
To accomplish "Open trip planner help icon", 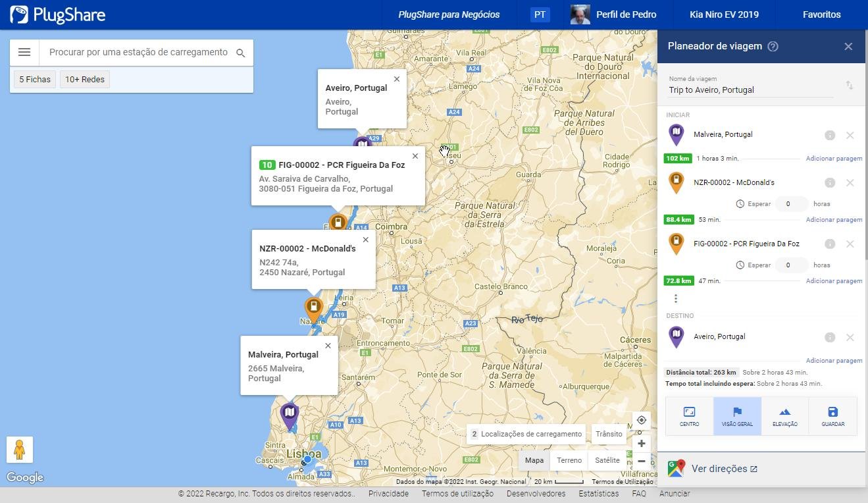I will (773, 47).
